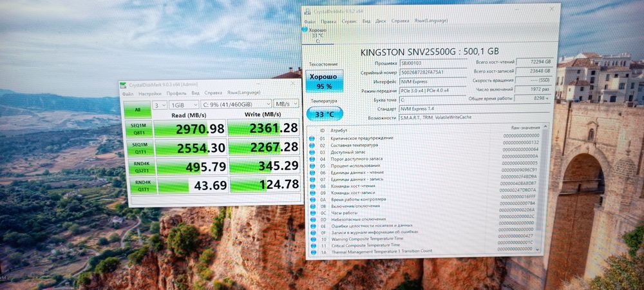Select blue status icon of attribute 07
The image size is (644, 290).
(x=312, y=179)
